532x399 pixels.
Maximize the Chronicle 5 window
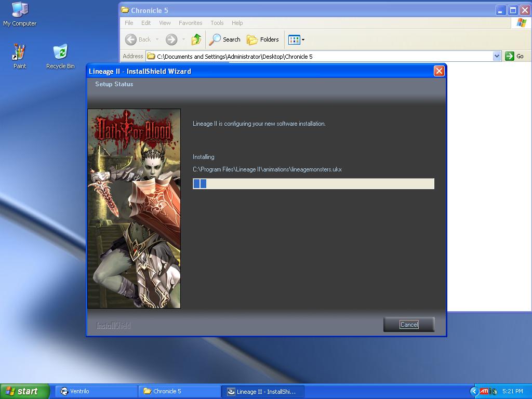click(513, 10)
